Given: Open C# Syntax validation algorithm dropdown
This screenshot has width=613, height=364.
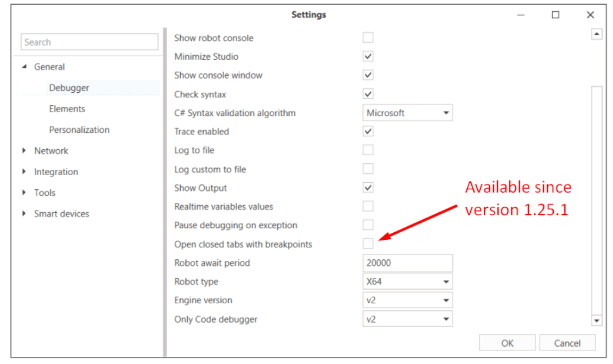Looking at the screenshot, I should 407,113.
